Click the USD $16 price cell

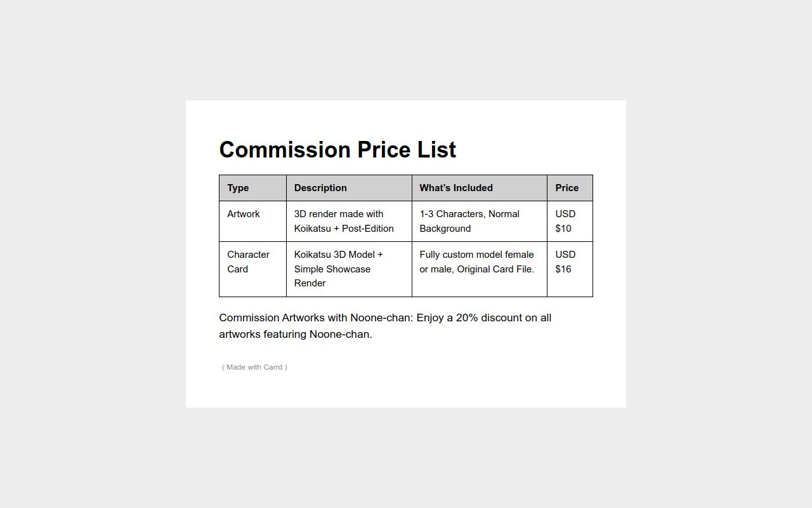click(x=565, y=262)
